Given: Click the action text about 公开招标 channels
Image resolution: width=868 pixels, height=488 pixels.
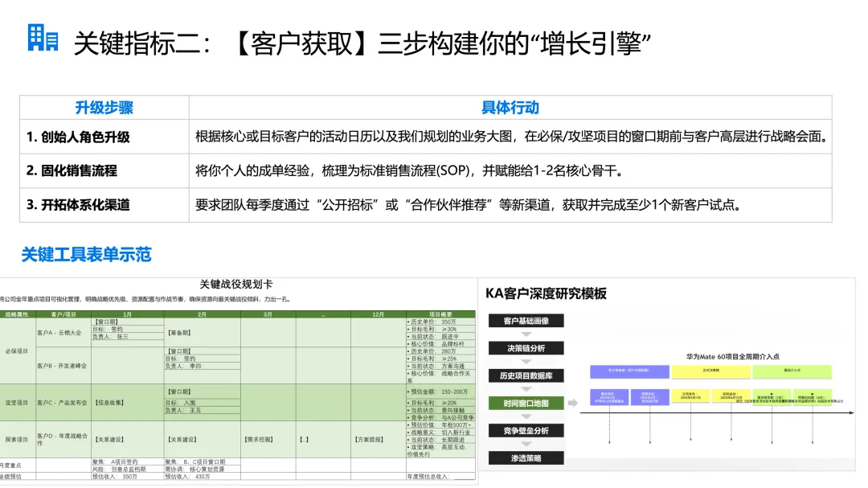Looking at the screenshot, I should pyautogui.click(x=468, y=205).
